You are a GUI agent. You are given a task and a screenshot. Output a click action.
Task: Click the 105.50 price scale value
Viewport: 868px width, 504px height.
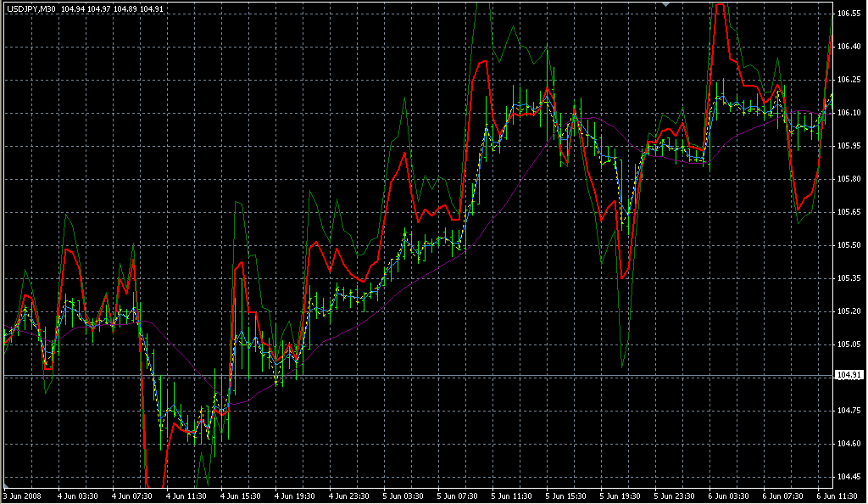tap(849, 245)
